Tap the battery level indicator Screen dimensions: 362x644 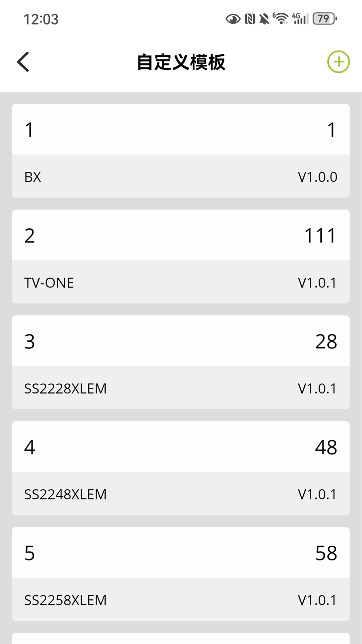pyautogui.click(x=324, y=19)
